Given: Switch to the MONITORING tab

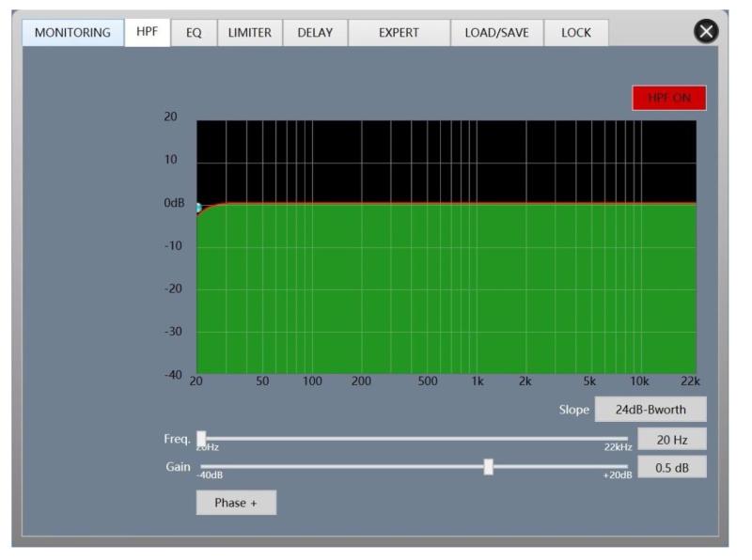Looking at the screenshot, I should (72, 32).
